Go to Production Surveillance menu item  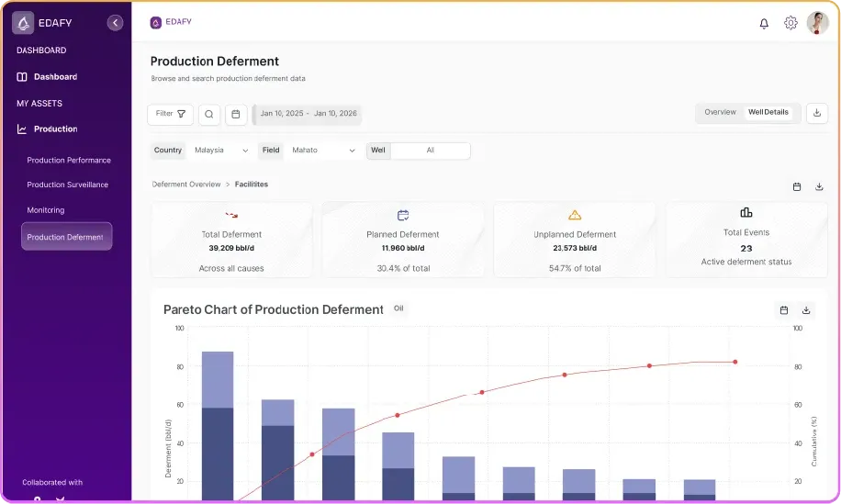point(67,185)
